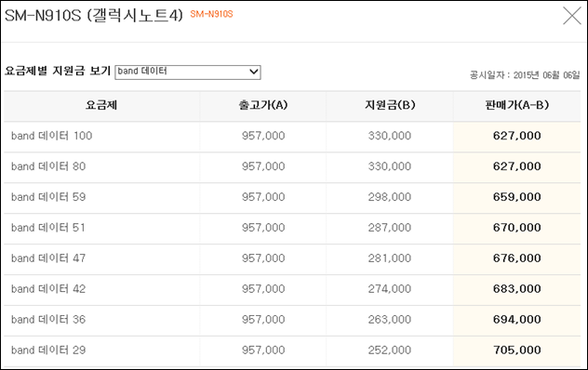
Task: Click the 263,000 subsidy value
Action: click(390, 320)
